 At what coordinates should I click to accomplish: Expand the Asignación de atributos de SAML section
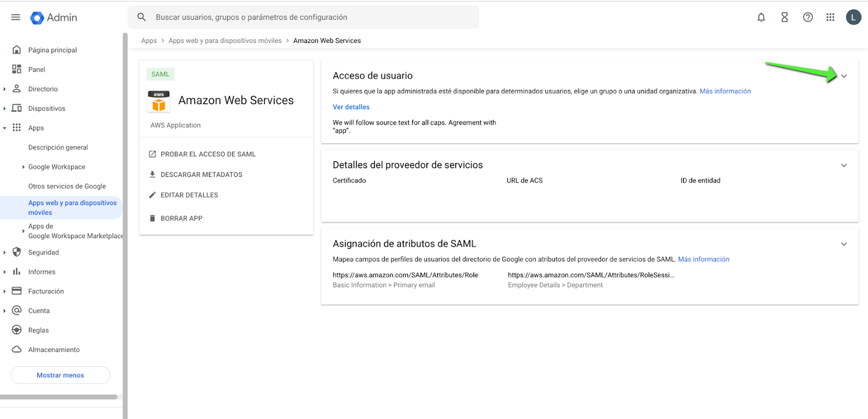click(x=844, y=244)
